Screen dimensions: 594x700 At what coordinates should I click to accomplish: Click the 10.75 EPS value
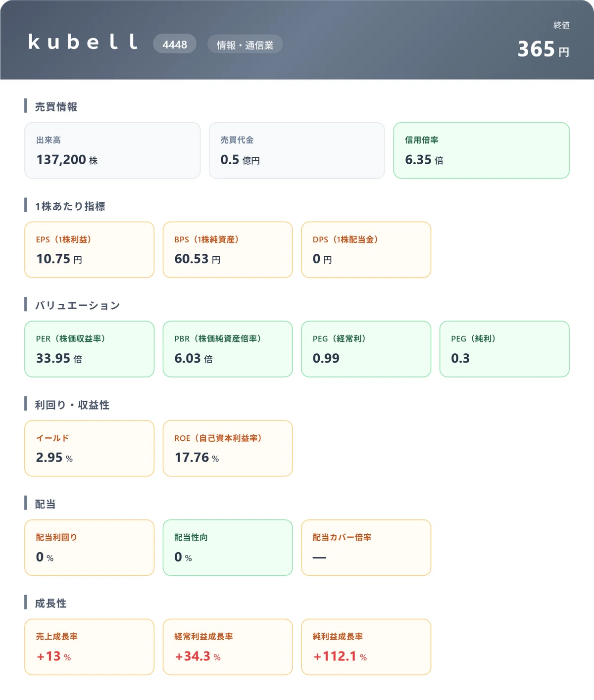coord(53,259)
